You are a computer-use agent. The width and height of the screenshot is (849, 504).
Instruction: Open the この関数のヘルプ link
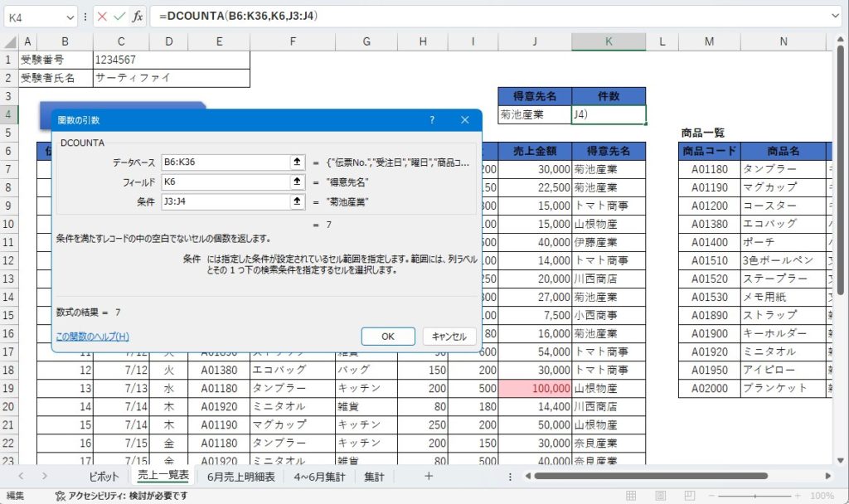click(92, 337)
